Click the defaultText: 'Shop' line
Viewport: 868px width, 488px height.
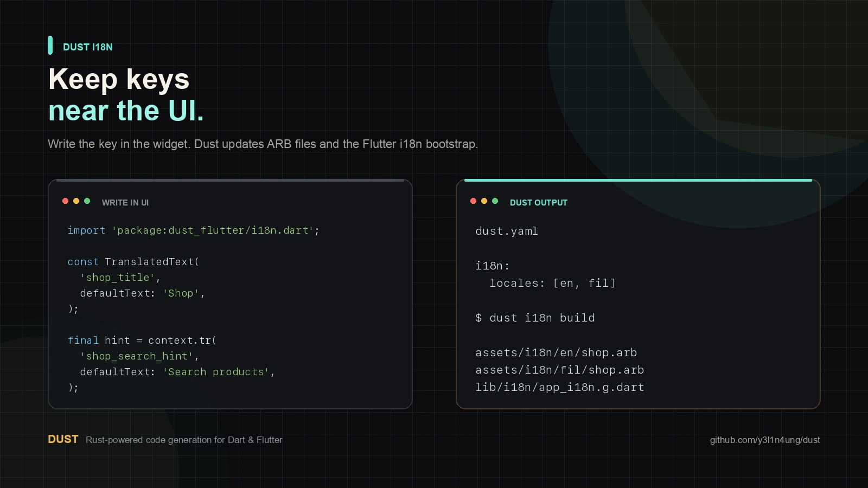(x=142, y=293)
